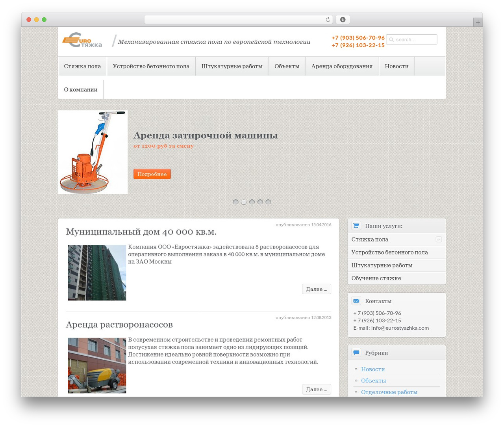
Task: Select the third slider dot
Action: pos(252,202)
